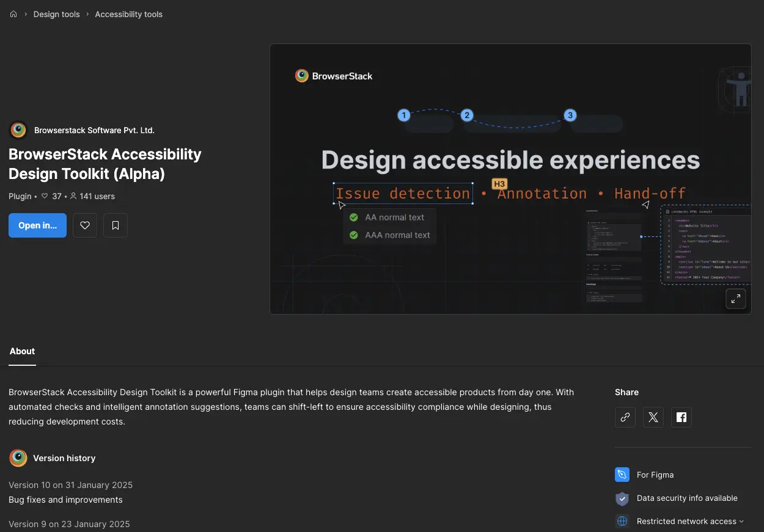The image size is (764, 532).
Task: Copy the plugin link with the chain icon
Action: (625, 417)
